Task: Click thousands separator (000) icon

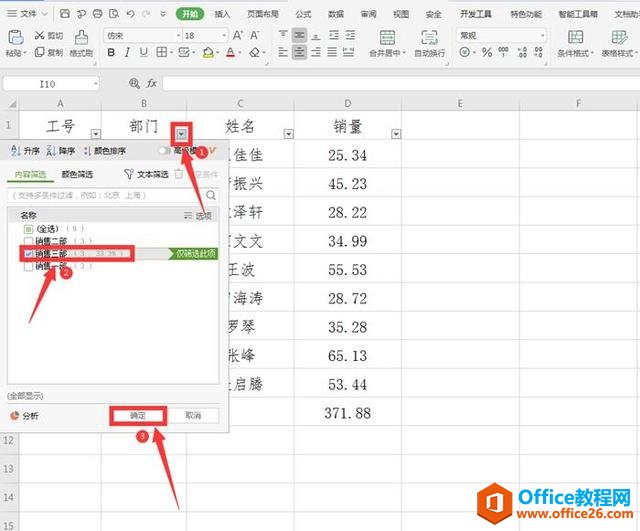Action: [504, 52]
